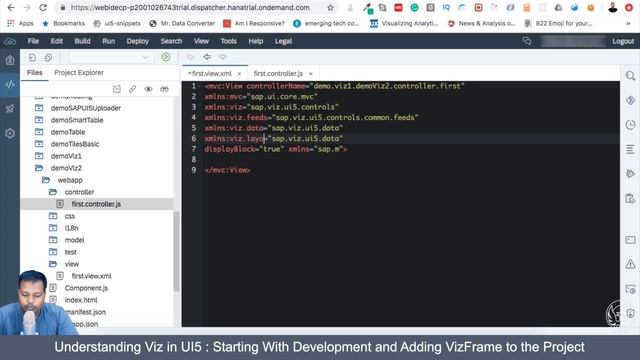Collapse the controller folder
The height and width of the screenshot is (360, 640).
53,192
